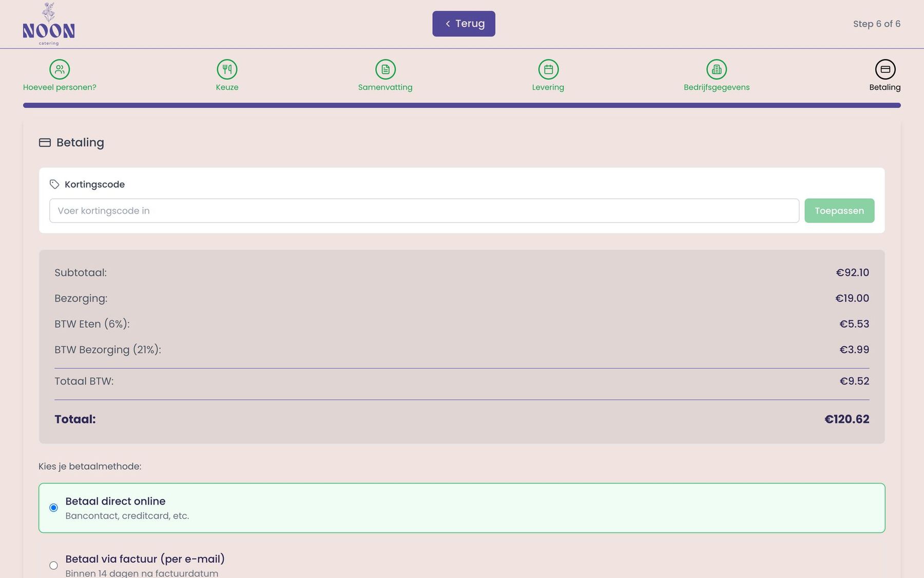Click the Bedrijfsgegevens step label
The width and height of the screenshot is (924, 578).
click(717, 87)
